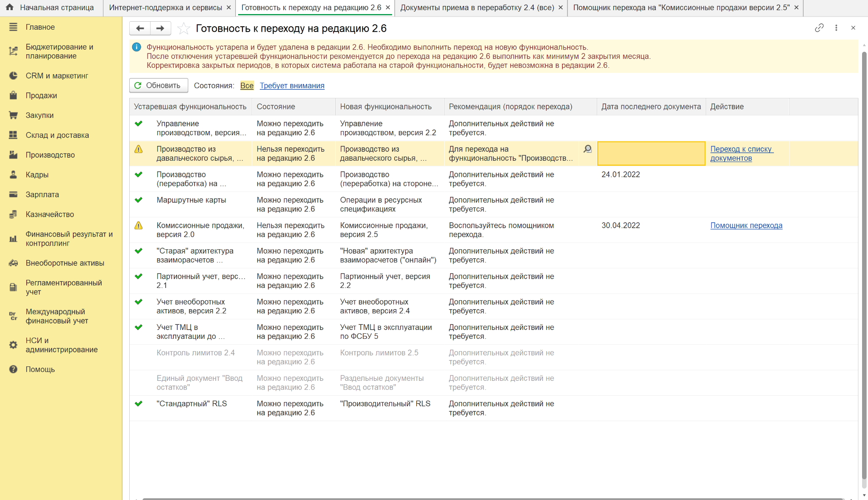Open the Производство section
The width and height of the screenshot is (868, 500).
[x=61, y=155]
